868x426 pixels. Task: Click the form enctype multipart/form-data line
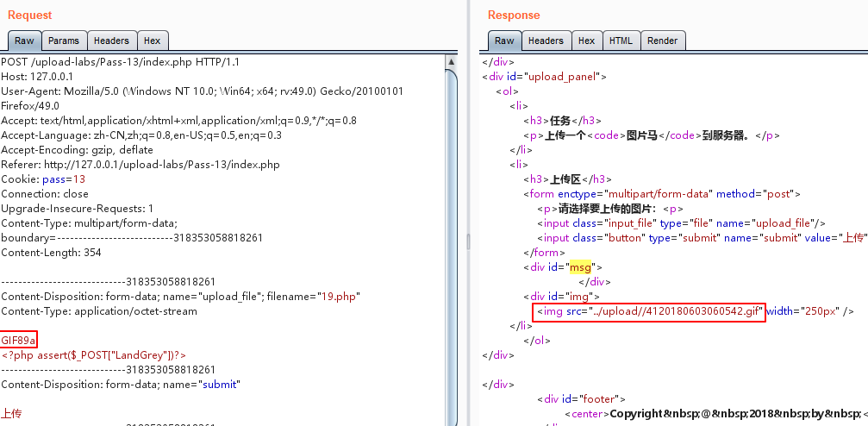(x=662, y=194)
